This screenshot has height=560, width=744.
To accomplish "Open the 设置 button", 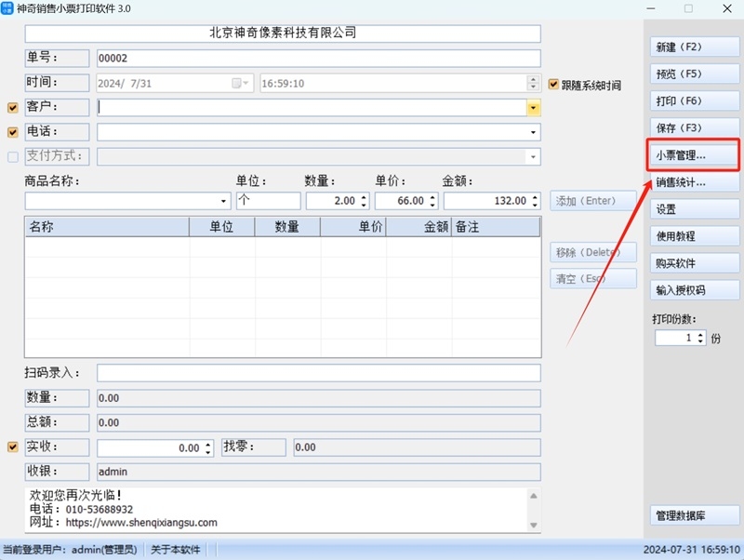I will 695,209.
